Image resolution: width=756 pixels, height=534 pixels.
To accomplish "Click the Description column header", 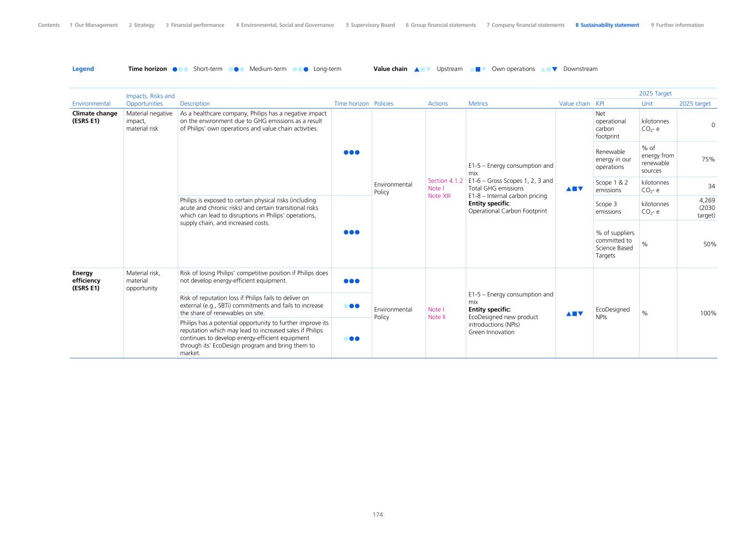I will pos(195,104).
